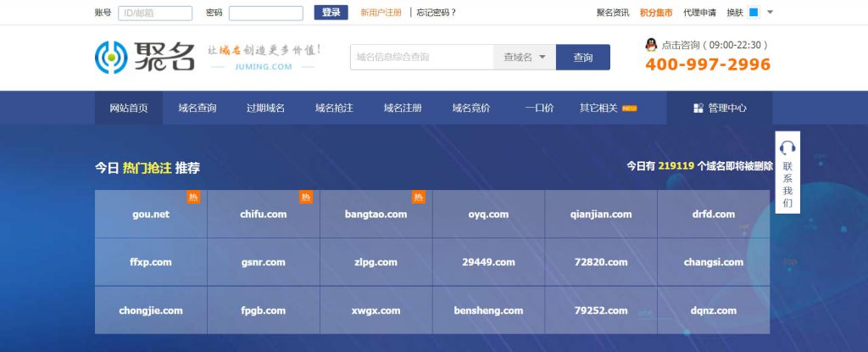This screenshot has height=352, width=868.
Task: Click the headset icon in contact widget
Action: (787, 148)
